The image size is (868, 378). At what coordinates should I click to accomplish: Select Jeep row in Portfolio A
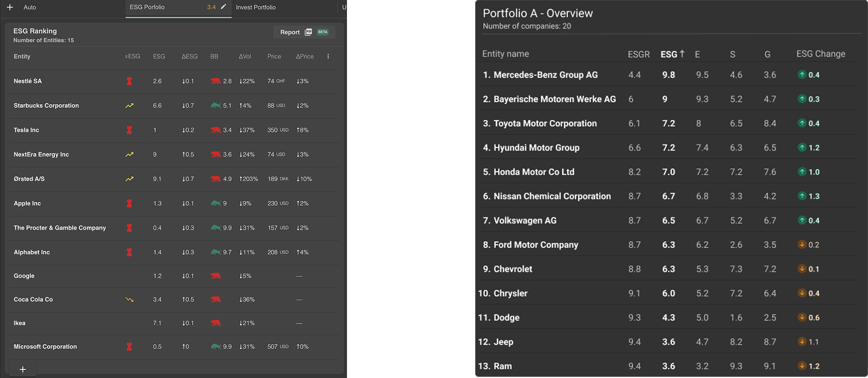pyautogui.click(x=669, y=342)
